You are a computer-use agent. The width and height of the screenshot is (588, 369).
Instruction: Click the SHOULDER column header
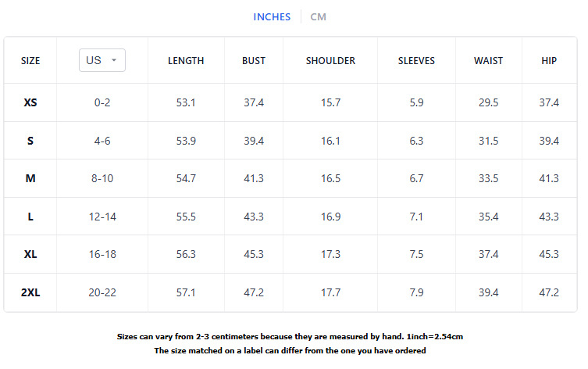(x=330, y=61)
